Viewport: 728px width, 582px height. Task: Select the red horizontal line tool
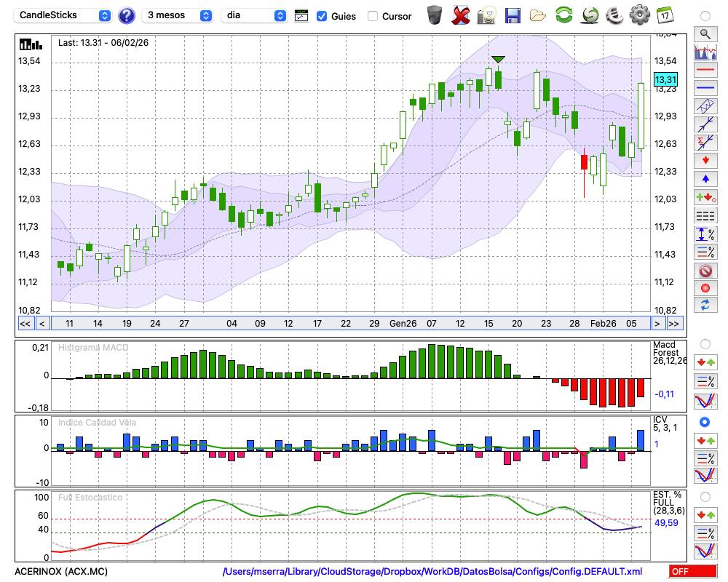(x=705, y=71)
